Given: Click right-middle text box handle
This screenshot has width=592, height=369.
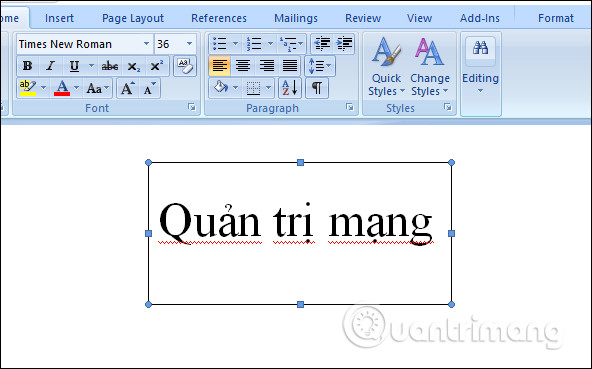Looking at the screenshot, I should click(x=452, y=233).
